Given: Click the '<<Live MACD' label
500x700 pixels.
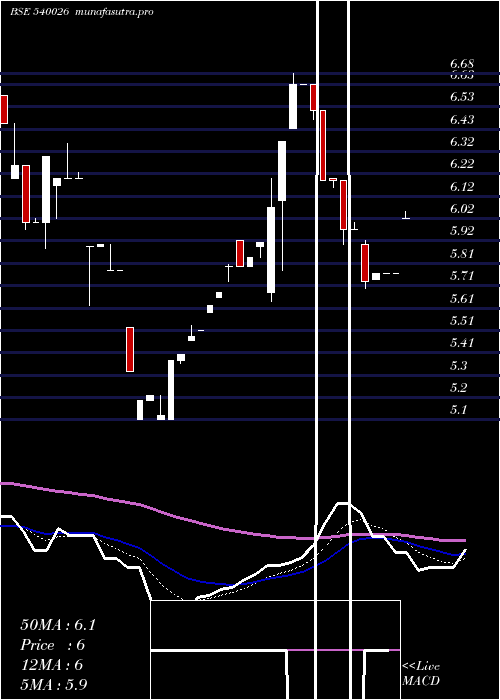Looking at the screenshot, I should coord(421,674).
